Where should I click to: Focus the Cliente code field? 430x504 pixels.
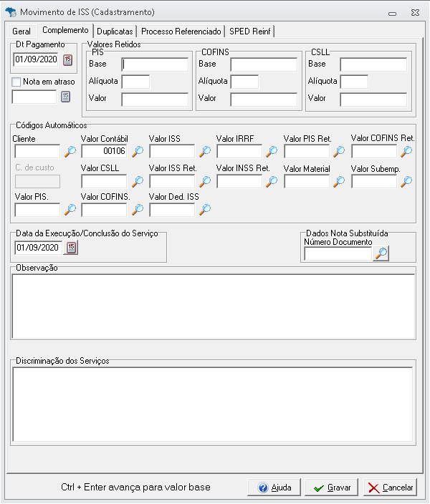(x=37, y=151)
